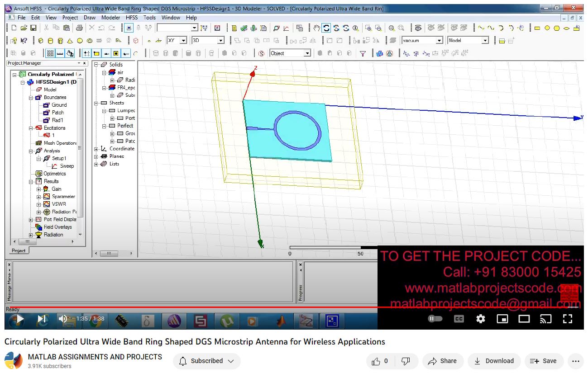
Task: Click the Draw rectangle icon at toolbar right
Action: tap(537, 28)
